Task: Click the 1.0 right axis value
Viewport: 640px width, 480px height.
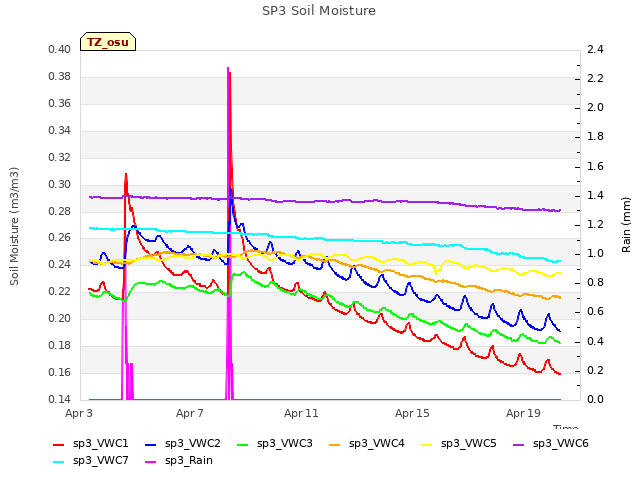Action: tap(595, 253)
